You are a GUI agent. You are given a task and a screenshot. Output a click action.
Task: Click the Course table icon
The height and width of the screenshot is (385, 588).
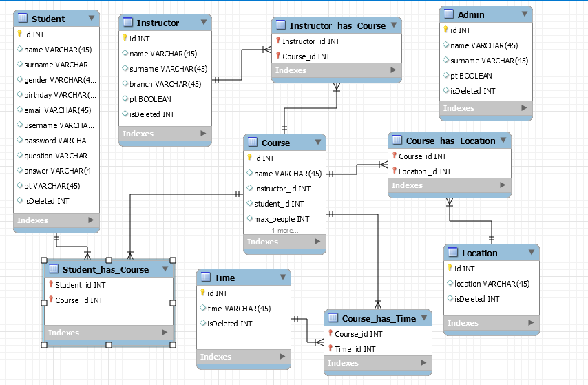point(252,143)
